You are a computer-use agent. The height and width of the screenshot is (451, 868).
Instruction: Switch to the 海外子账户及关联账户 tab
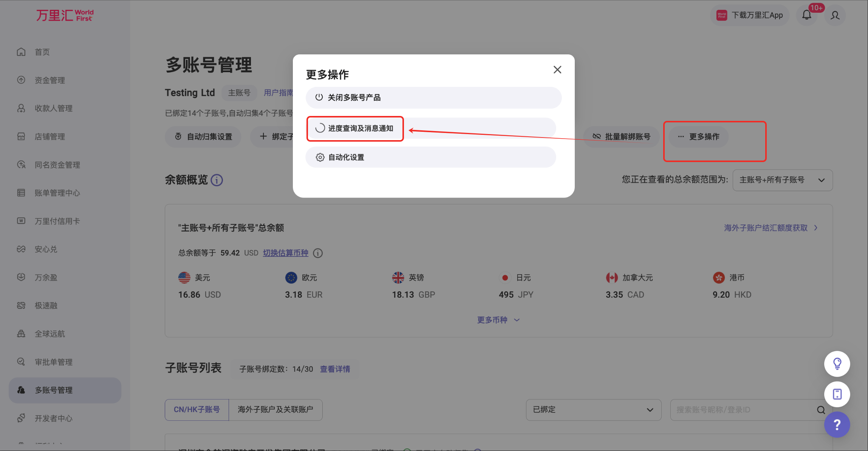tap(275, 410)
